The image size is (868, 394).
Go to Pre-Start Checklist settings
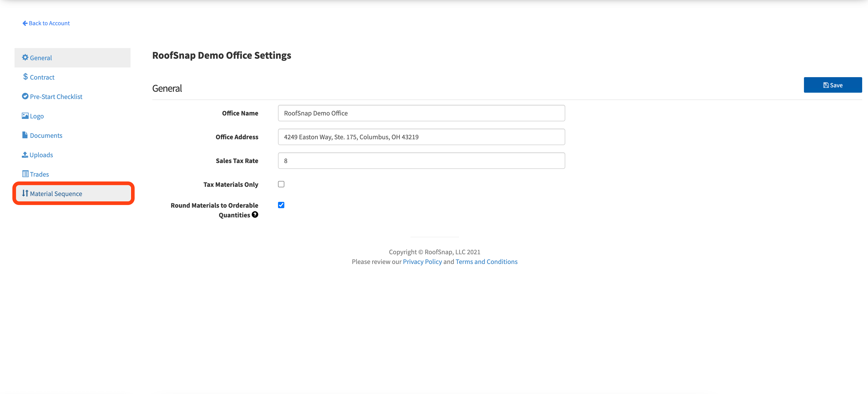[73, 96]
